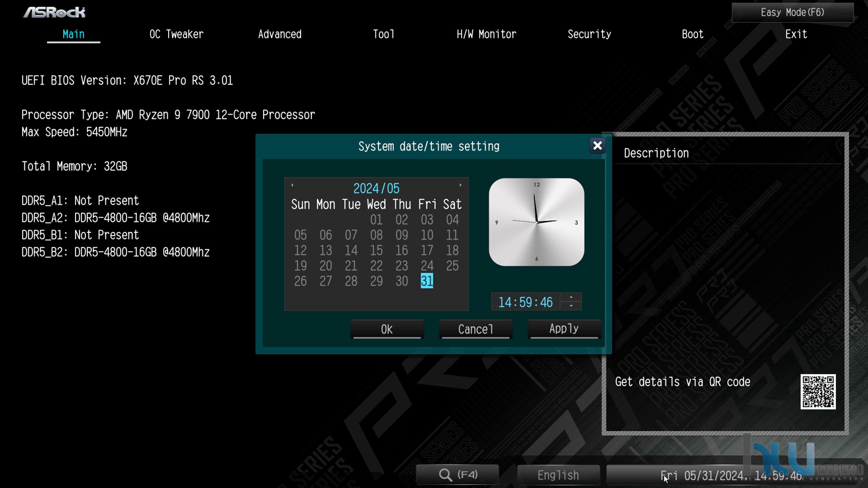Viewport: 868px width, 488px height.
Task: Increase time with the up stepper arrow
Action: [571, 298]
